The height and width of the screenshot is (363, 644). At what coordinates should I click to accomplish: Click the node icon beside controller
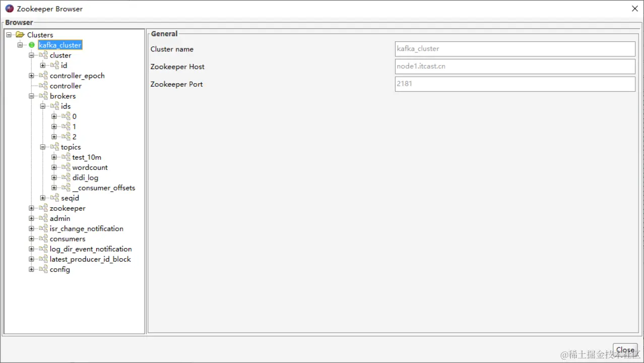click(x=43, y=86)
